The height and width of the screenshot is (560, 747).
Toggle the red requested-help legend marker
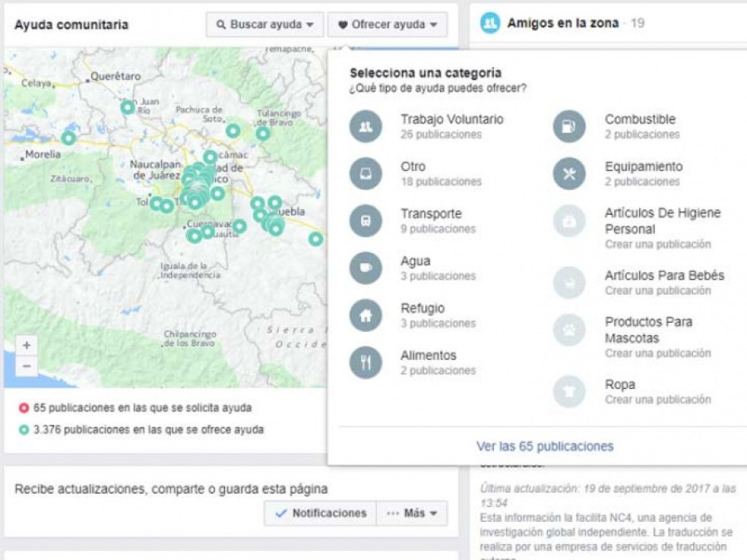pyautogui.click(x=23, y=407)
